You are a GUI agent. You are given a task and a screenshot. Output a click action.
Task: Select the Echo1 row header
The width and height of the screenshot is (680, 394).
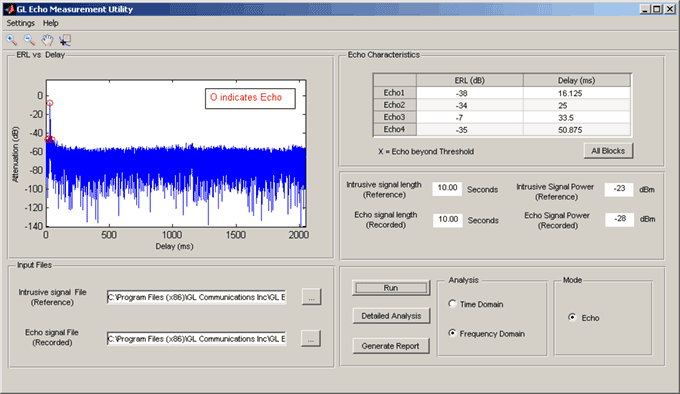[x=394, y=93]
